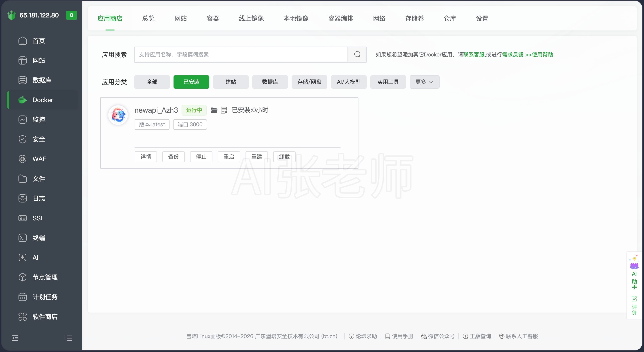Filter apps by 数据库 category
Screen dimensions: 644x352
click(x=270, y=82)
